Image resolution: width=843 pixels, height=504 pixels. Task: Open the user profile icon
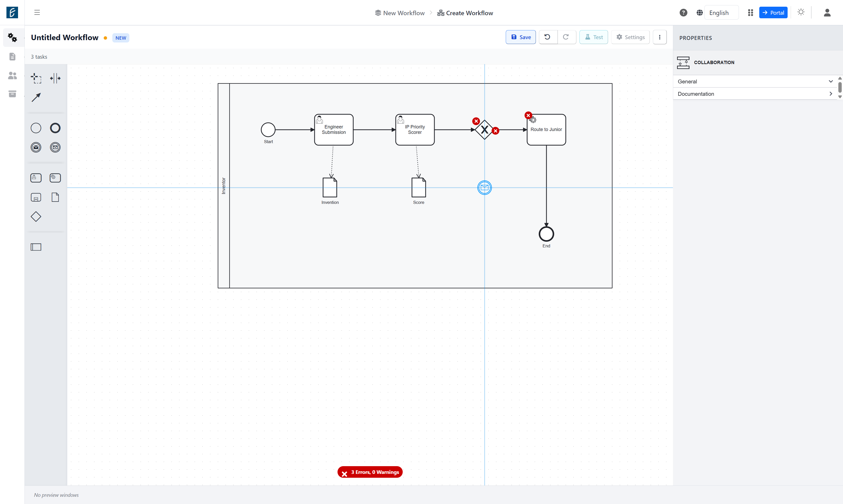(827, 13)
